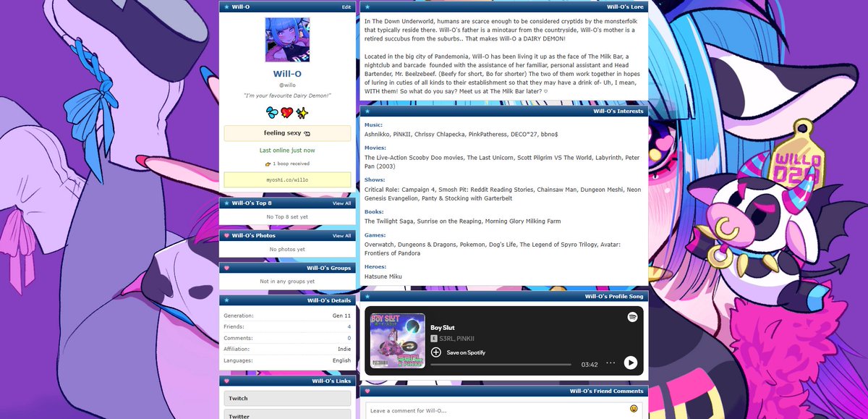Open the Friends count value 4
This screenshot has height=419, width=868.
coord(349,327)
